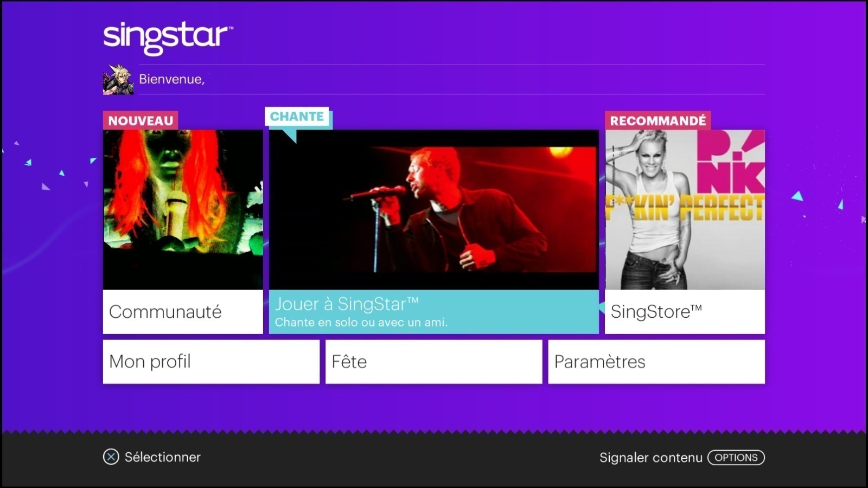Screen dimensions: 868x488
Task: Click the RECOMMANDÉ badge
Action: point(658,120)
